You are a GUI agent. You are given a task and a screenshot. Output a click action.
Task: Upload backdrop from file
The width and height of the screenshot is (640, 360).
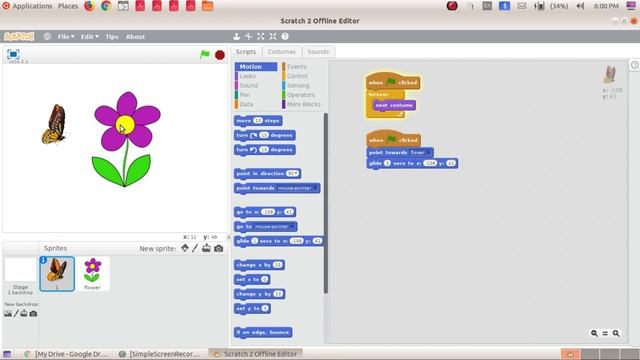click(x=24, y=313)
